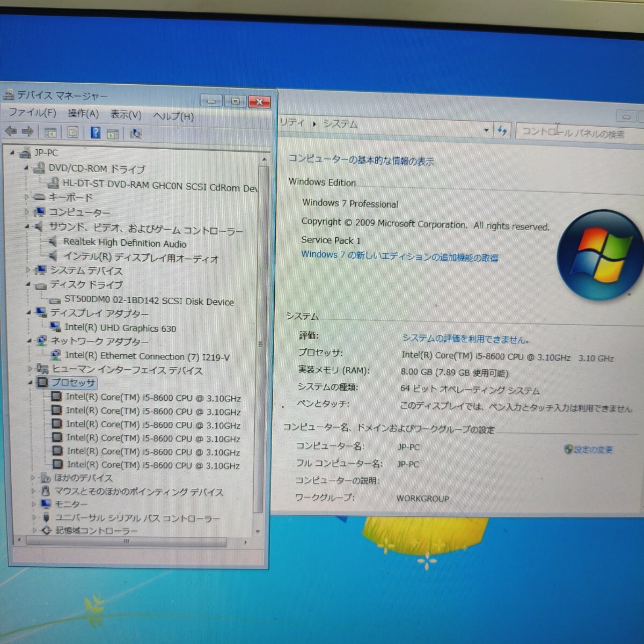Viewport: 644px width, 644px height.
Task: Open the 表示(V) menu
Action: point(126,114)
